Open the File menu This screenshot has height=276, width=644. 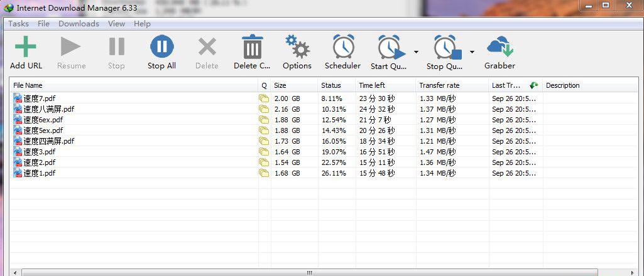(x=43, y=24)
